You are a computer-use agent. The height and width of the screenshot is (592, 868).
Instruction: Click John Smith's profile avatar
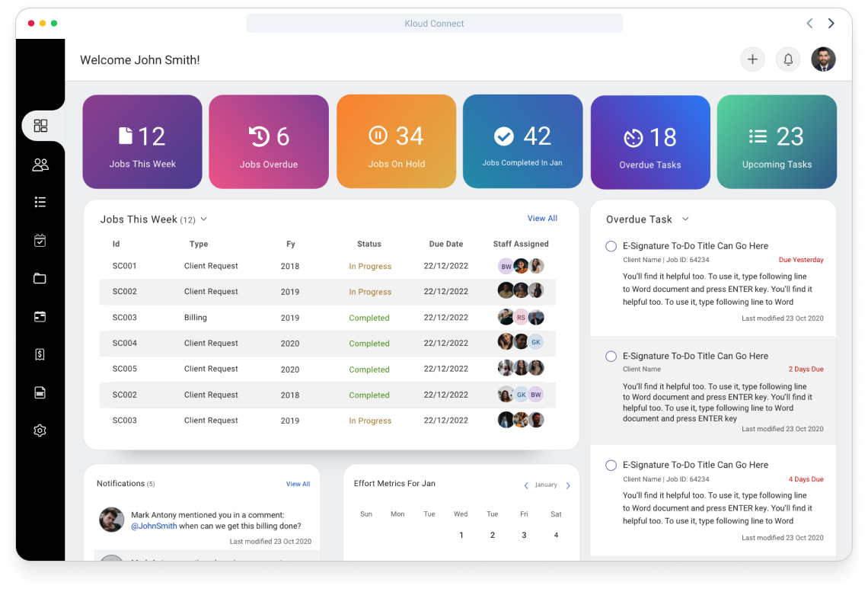823,59
